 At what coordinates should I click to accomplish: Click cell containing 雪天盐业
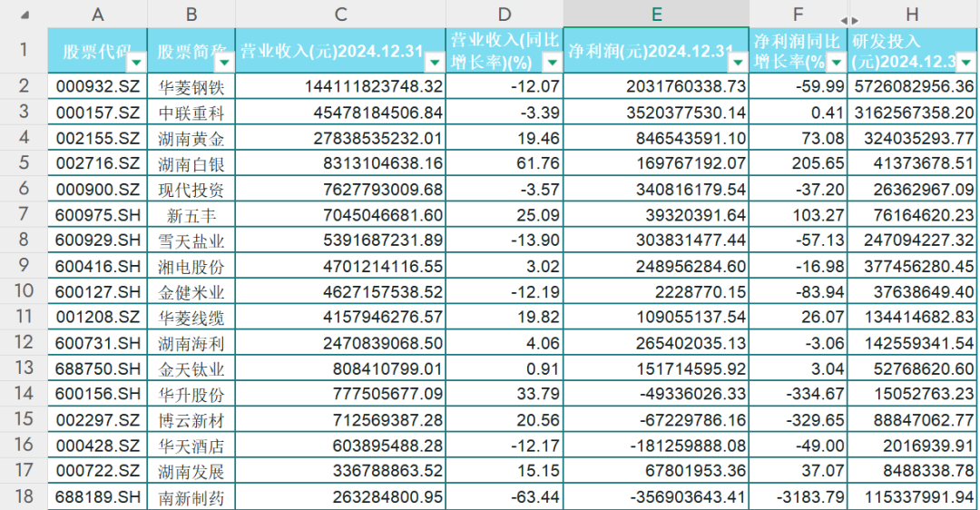click(191, 240)
